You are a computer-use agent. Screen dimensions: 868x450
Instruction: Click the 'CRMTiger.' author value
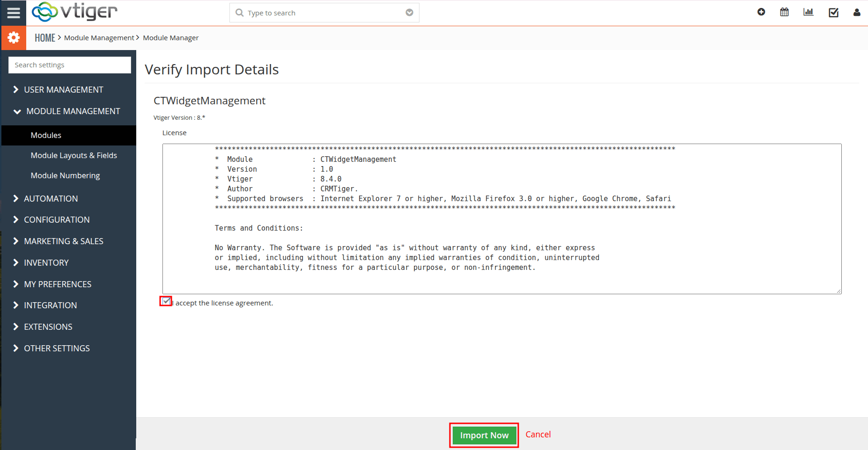[339, 189]
